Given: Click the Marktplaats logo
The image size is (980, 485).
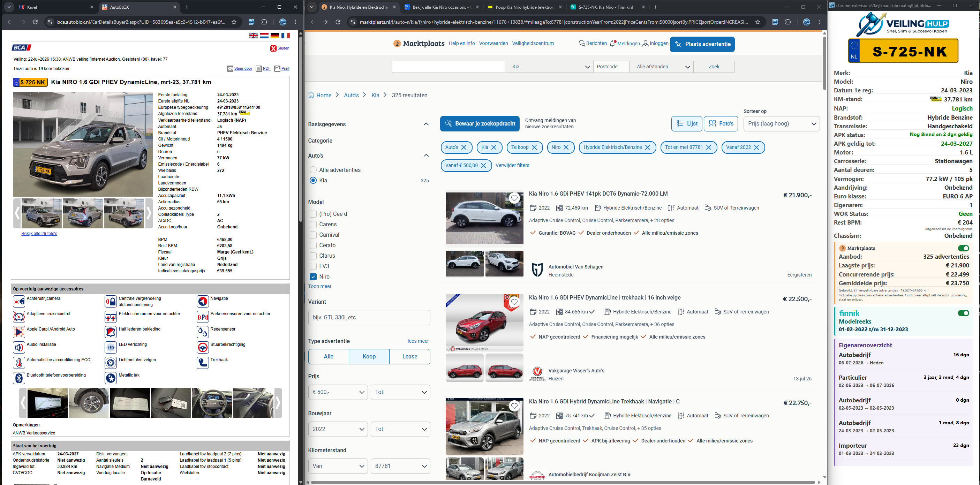Looking at the screenshot, I should [x=419, y=43].
